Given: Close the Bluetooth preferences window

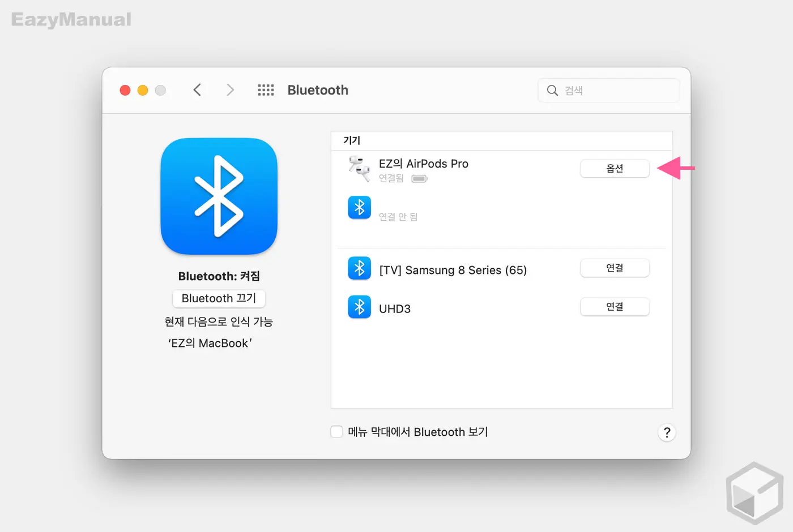Looking at the screenshot, I should click(125, 91).
